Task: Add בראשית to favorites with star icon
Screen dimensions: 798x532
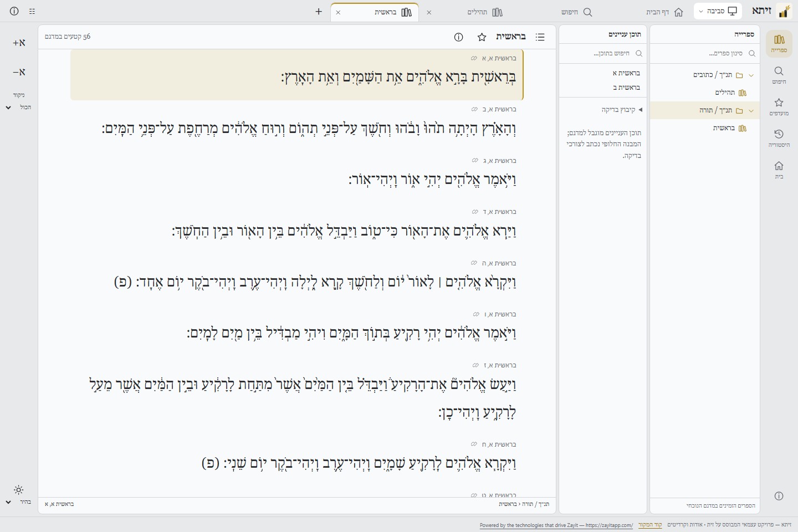Action: pyautogui.click(x=482, y=37)
